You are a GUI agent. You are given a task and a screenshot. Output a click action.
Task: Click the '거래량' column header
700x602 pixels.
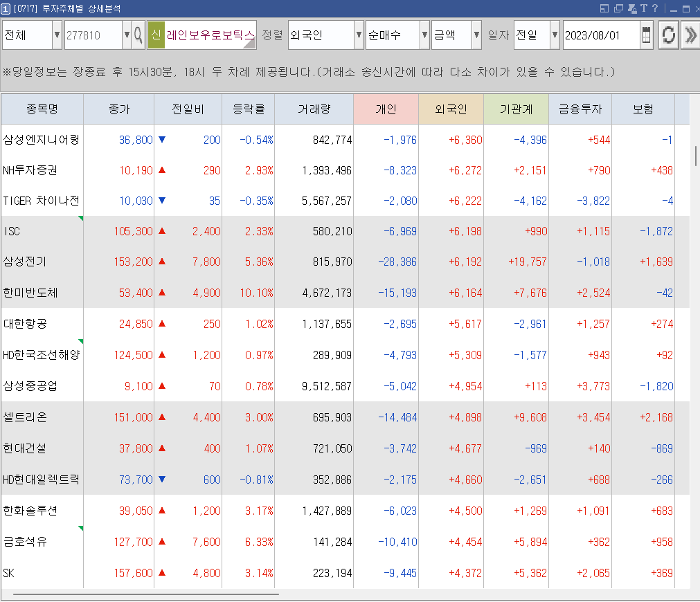pyautogui.click(x=314, y=109)
